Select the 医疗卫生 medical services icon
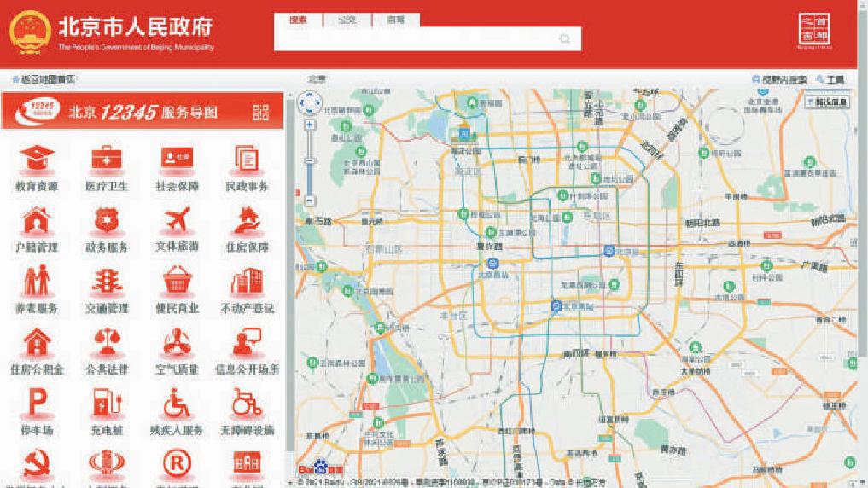868x488 pixels. click(x=107, y=160)
